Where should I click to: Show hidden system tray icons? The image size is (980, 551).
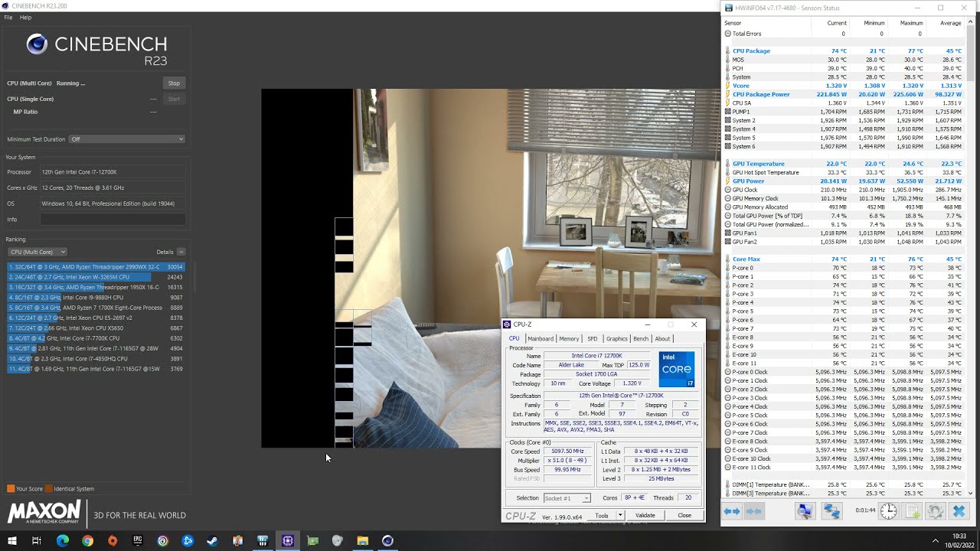click(935, 540)
